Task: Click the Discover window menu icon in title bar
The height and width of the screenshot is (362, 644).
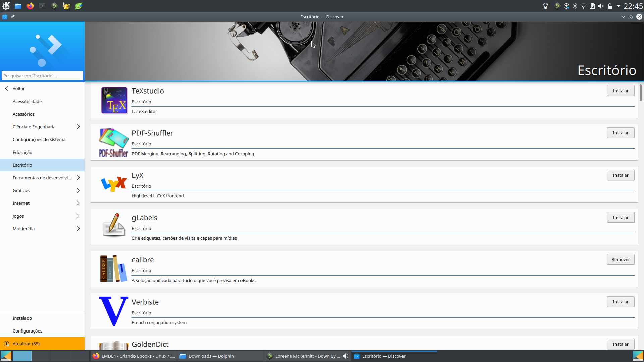Action: click(5, 17)
